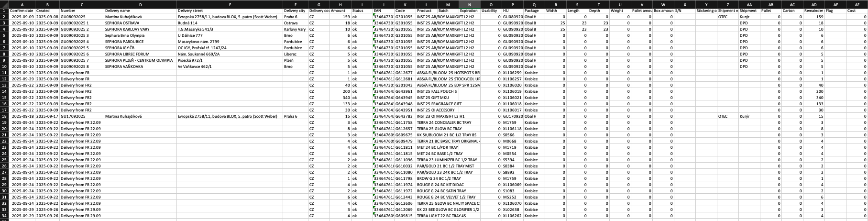
Task: Select column AF header
Action: [856, 4]
